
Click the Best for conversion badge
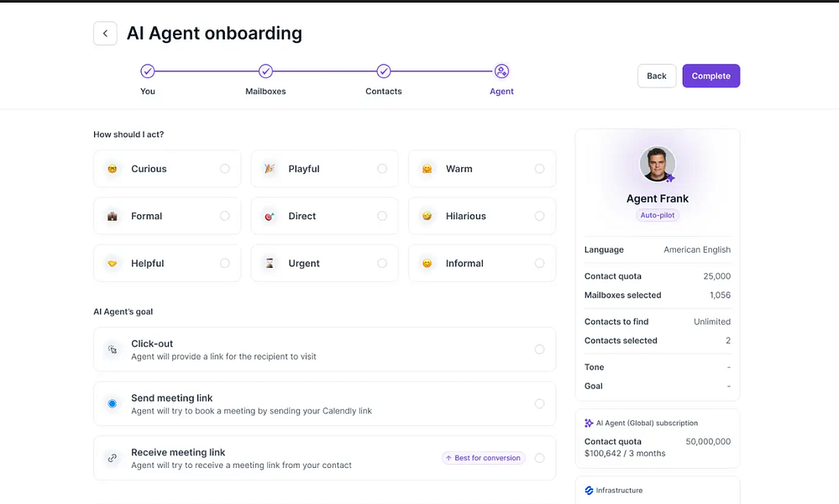click(x=483, y=458)
